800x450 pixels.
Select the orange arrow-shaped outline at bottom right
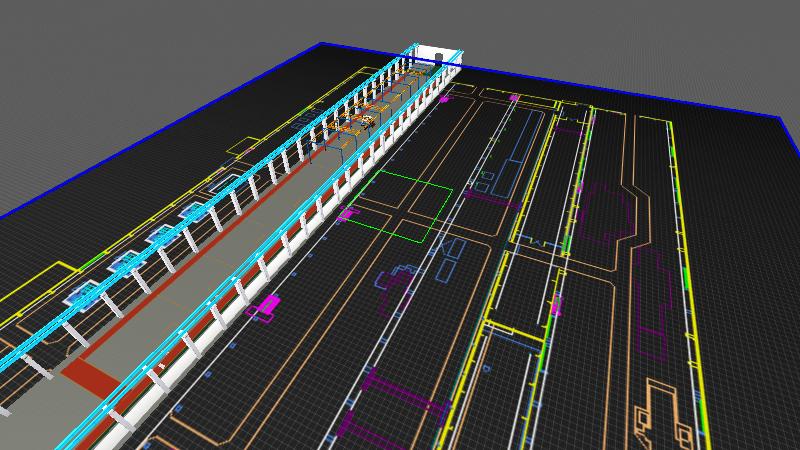662,410
